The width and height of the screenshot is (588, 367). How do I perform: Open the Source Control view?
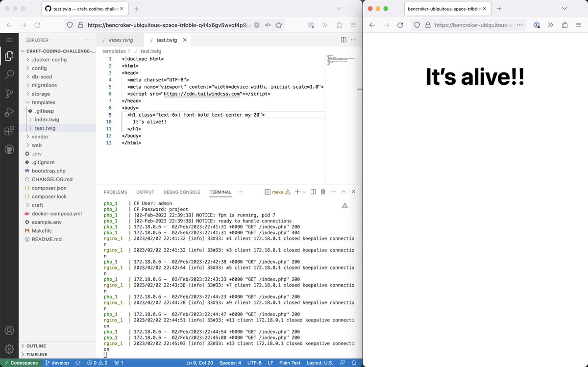(x=9, y=93)
